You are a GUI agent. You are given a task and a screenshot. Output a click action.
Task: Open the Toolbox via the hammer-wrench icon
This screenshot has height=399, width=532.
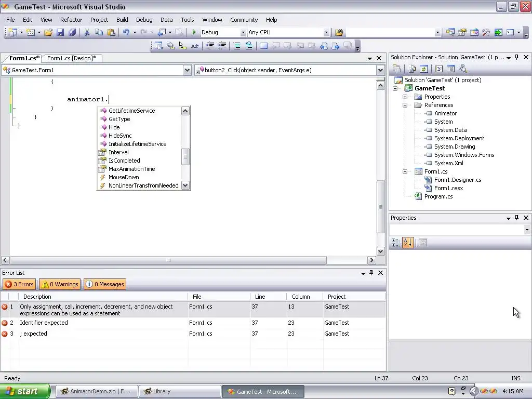486,32
